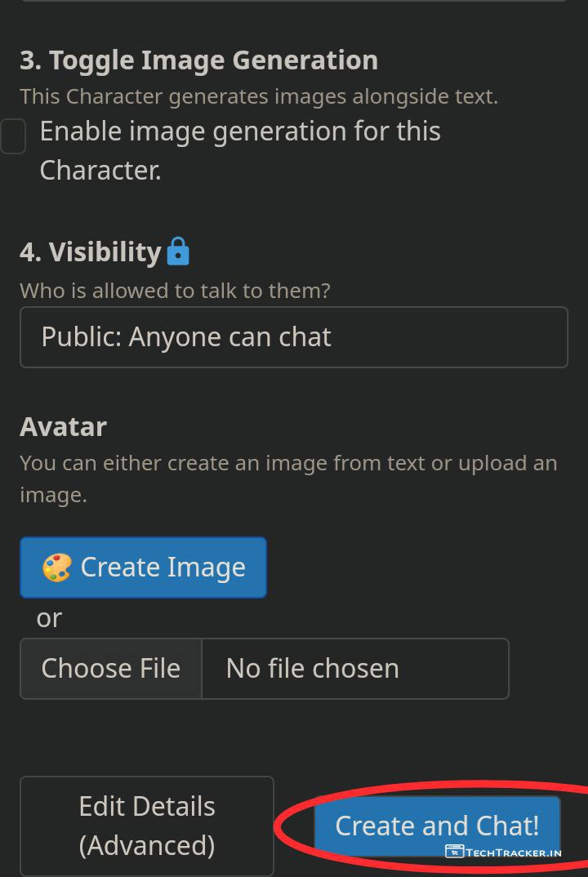Click the 'You can either create an image' description
588x877 pixels.
click(x=288, y=463)
